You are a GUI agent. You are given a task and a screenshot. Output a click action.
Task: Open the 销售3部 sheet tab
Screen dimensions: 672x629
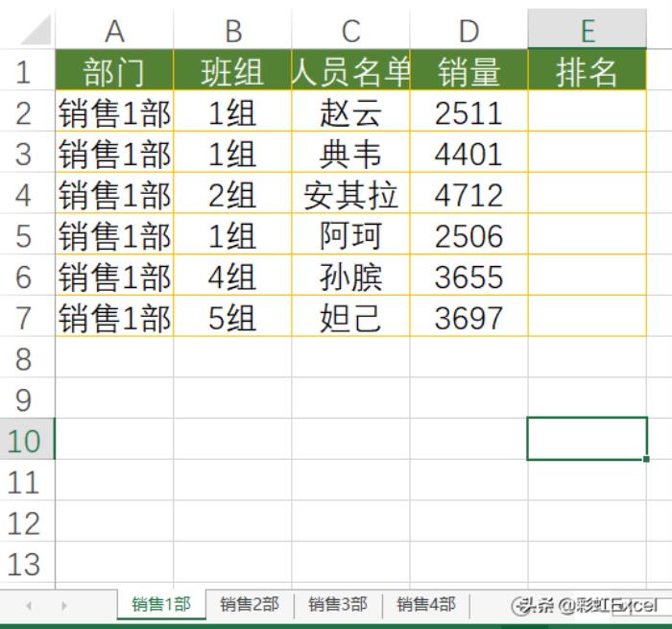pos(337,604)
